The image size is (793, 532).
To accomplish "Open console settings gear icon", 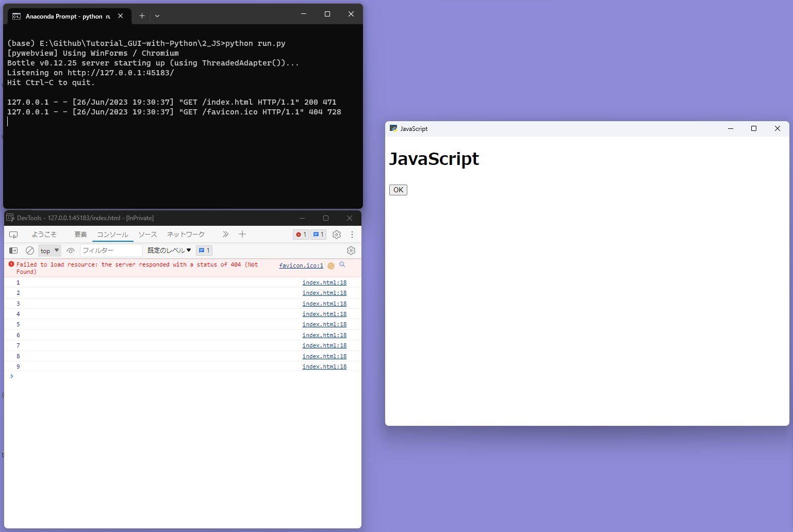I will click(351, 251).
